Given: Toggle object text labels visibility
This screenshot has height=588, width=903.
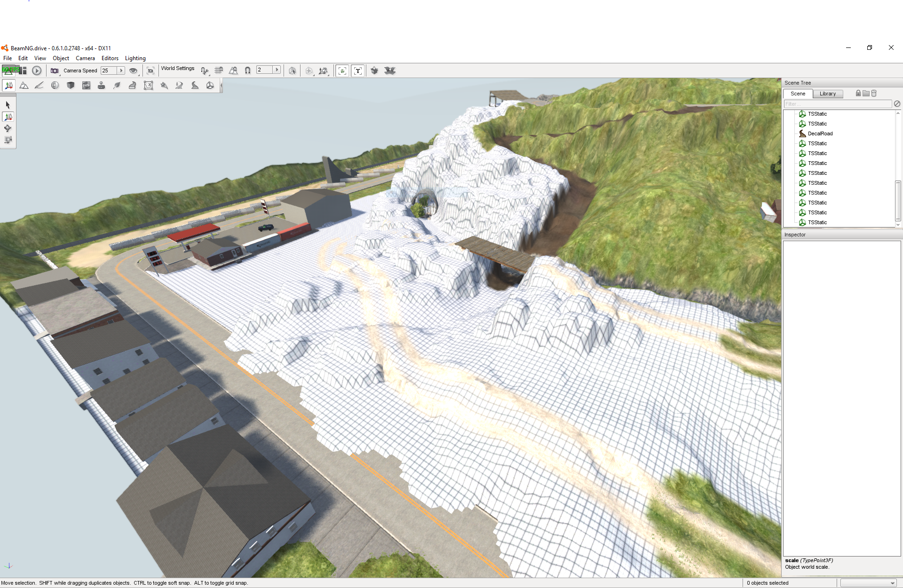Looking at the screenshot, I should [x=358, y=71].
